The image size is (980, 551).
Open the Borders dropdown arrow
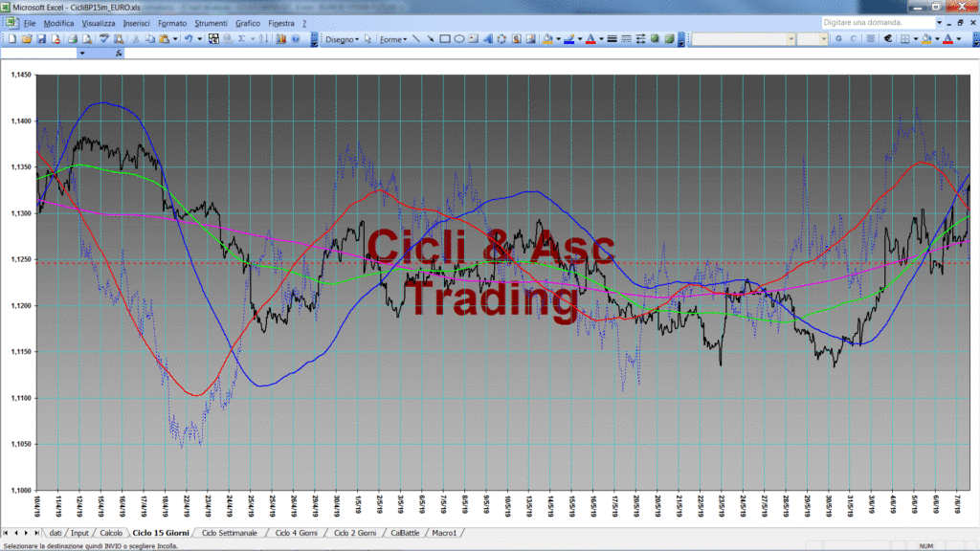916,39
